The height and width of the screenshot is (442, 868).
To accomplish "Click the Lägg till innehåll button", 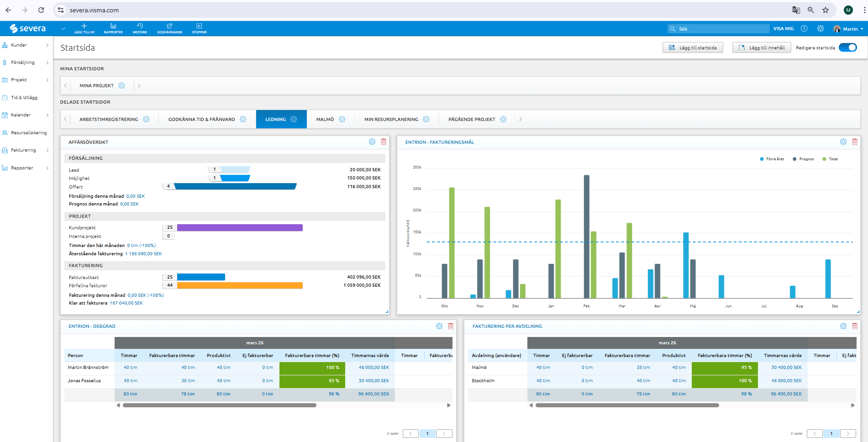I will [762, 47].
